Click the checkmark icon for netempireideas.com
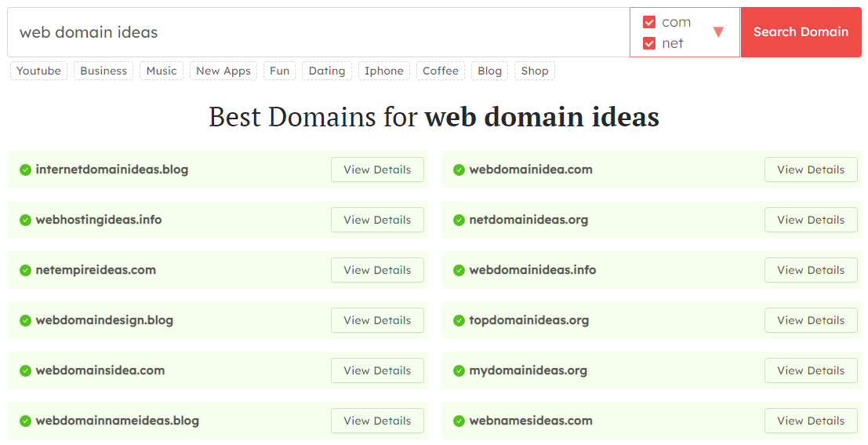The image size is (868, 445). tap(25, 271)
